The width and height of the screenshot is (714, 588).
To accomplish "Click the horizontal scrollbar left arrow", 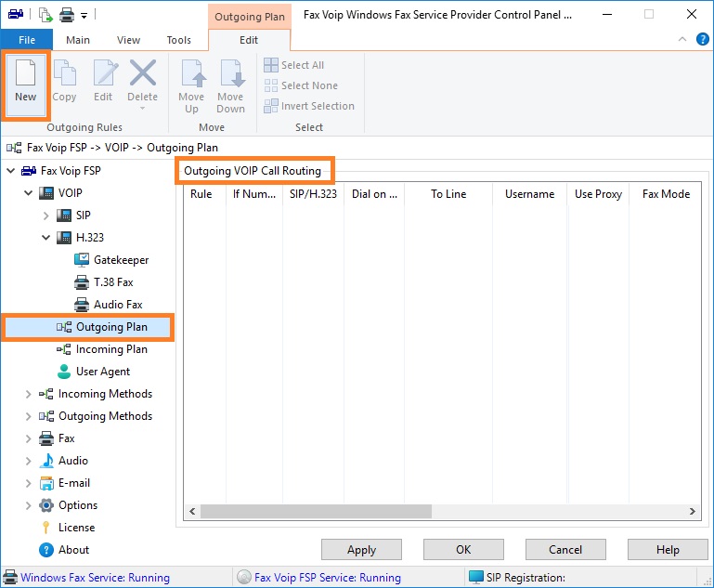I will [x=192, y=512].
